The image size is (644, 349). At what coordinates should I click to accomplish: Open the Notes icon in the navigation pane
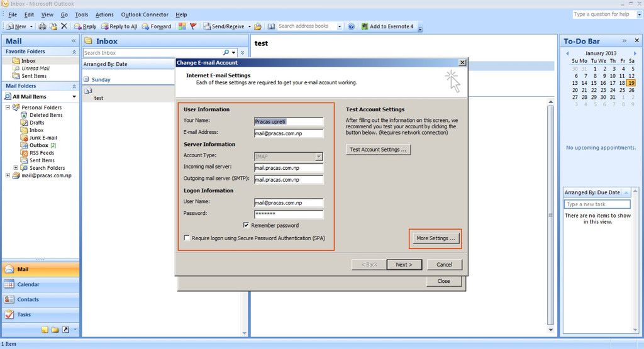pyautogui.click(x=45, y=330)
